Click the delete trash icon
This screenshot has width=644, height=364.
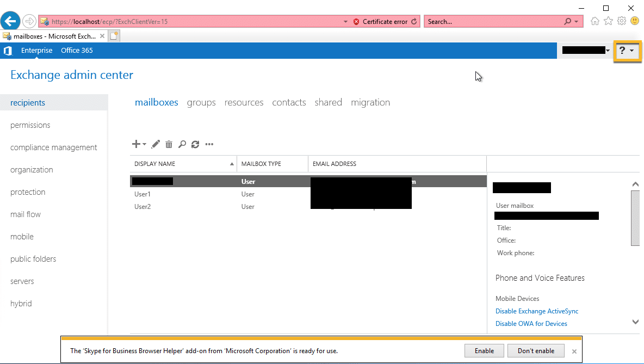pyautogui.click(x=169, y=144)
